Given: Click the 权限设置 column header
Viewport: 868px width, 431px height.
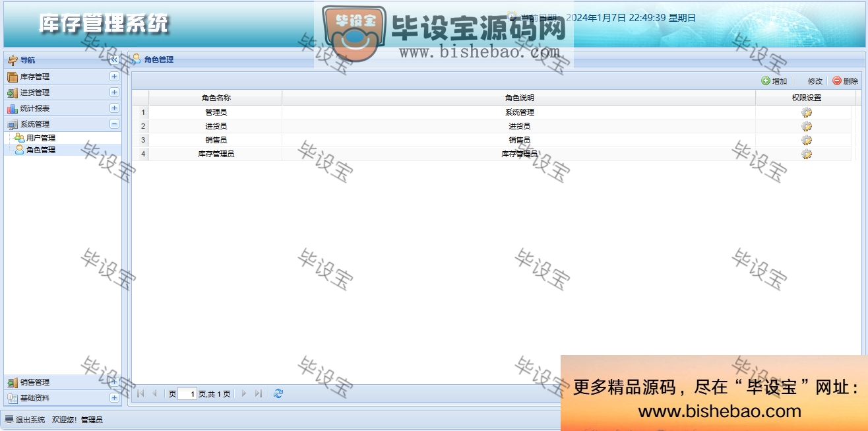Looking at the screenshot, I should [x=806, y=98].
